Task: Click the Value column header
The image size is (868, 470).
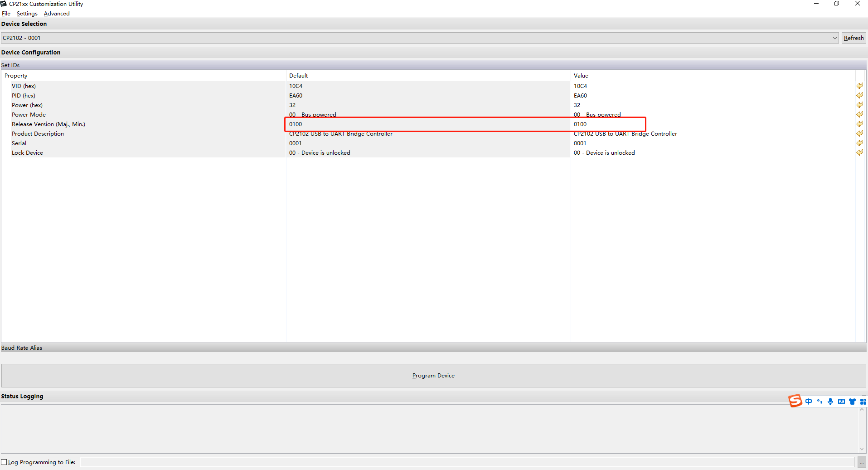Action: pyautogui.click(x=713, y=76)
